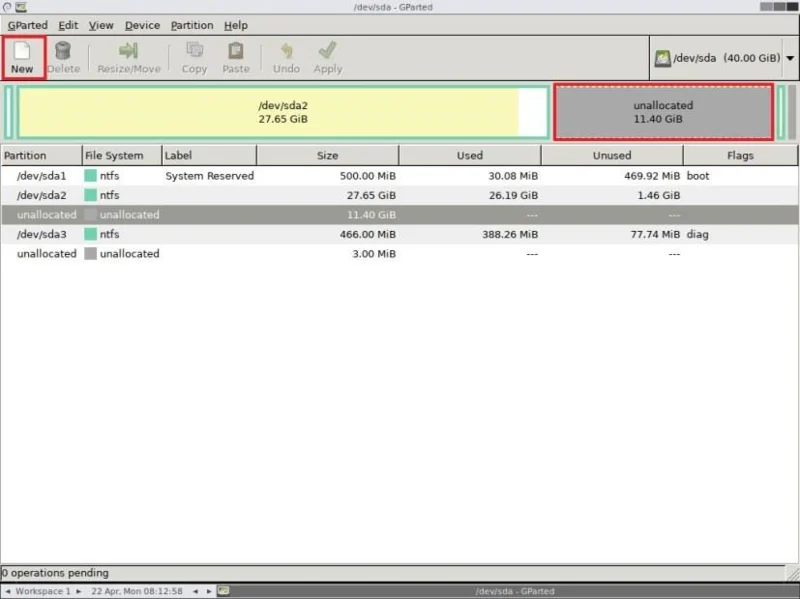Screen dimensions: 800x599
Task: Click the Resize/Move toolbar icon
Action: 128,51
